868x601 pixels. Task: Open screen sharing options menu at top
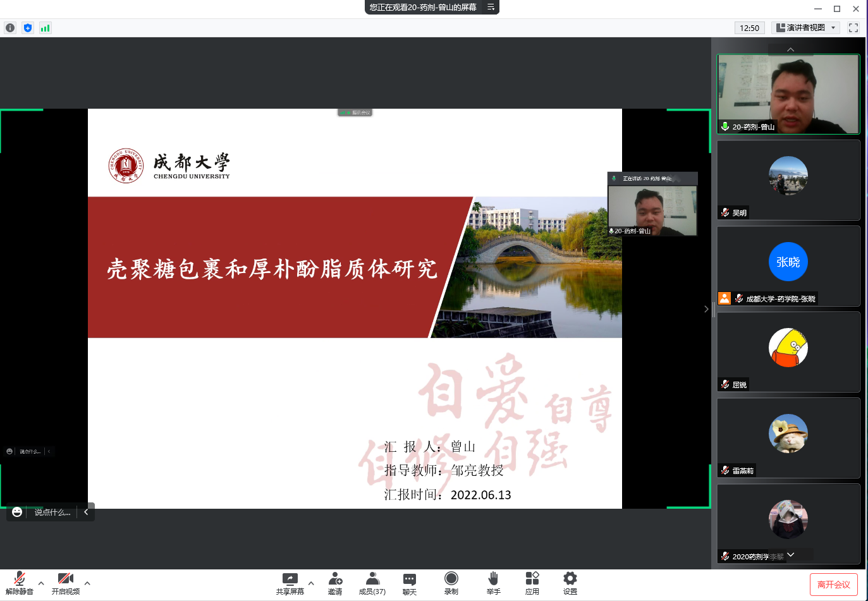491,7
